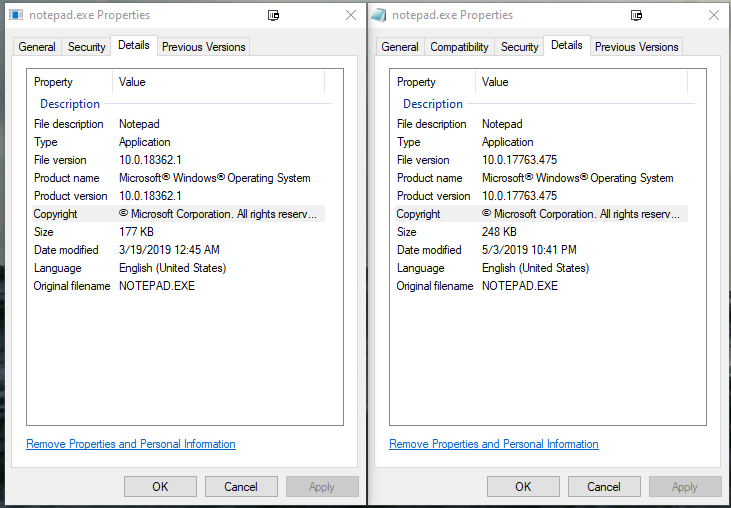Click the notepad.exe icon in left window title

pos(16,15)
